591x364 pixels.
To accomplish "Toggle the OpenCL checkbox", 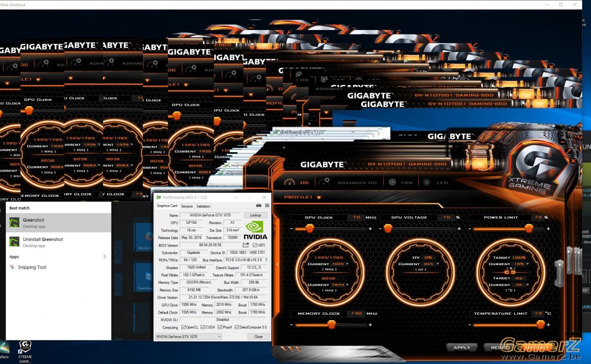I will click(x=183, y=327).
